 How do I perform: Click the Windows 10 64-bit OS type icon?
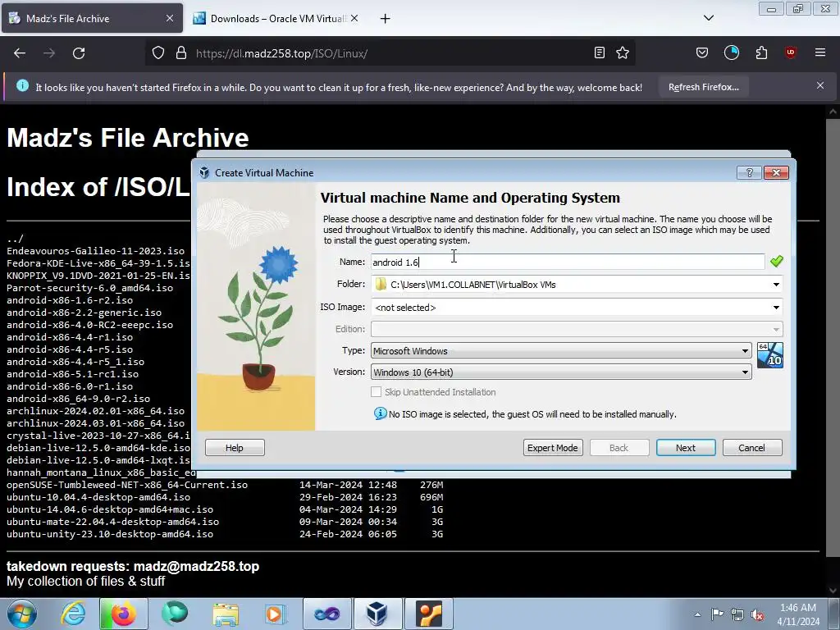pos(769,355)
